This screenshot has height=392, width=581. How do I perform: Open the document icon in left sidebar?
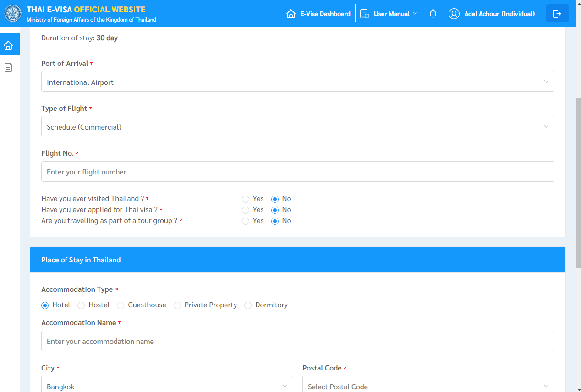tap(8, 67)
